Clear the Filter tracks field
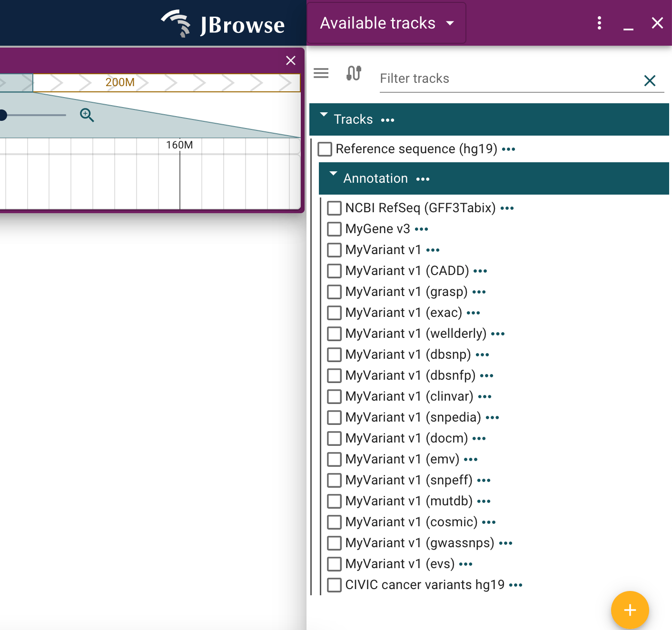The image size is (672, 630). (650, 80)
